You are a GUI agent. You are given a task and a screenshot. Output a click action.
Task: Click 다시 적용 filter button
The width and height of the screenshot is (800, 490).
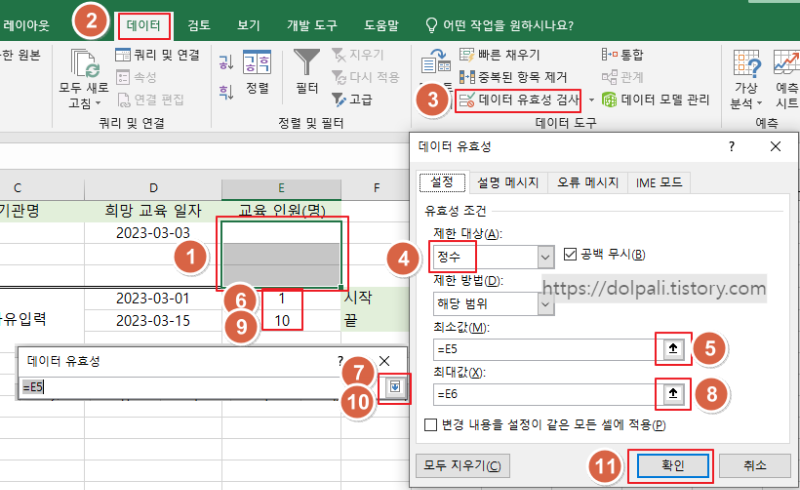[365, 77]
